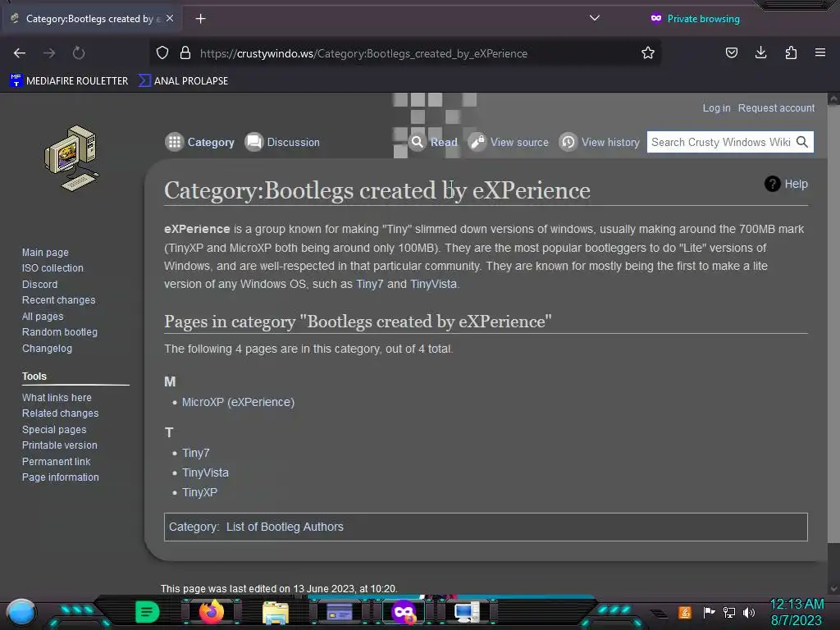Reload the current page

pos(79,53)
